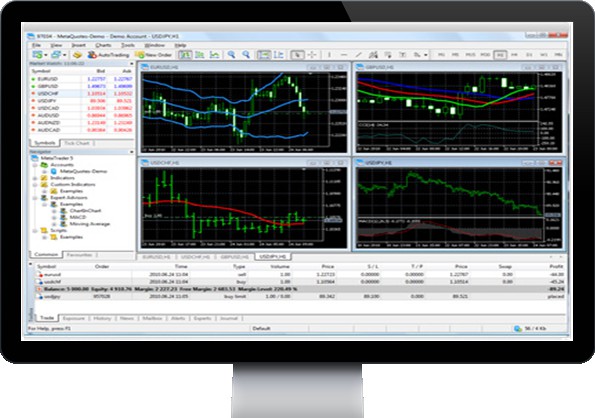Click the eurusd position icon in Trade list
This screenshot has width=595, height=418.
[39, 274]
